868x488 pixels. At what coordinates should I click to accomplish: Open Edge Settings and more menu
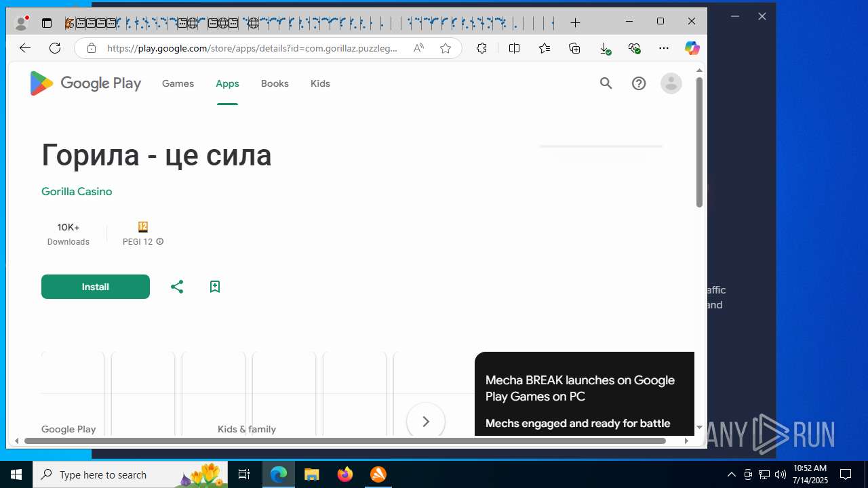pyautogui.click(x=664, y=48)
